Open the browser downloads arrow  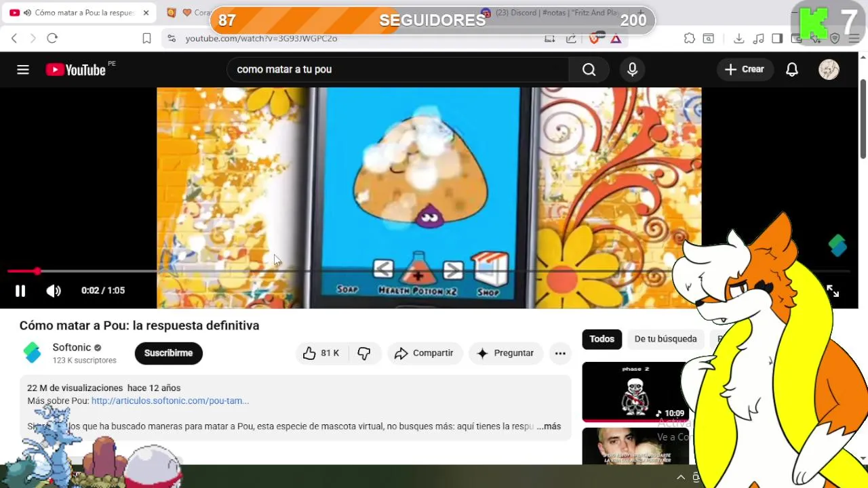[x=739, y=39]
